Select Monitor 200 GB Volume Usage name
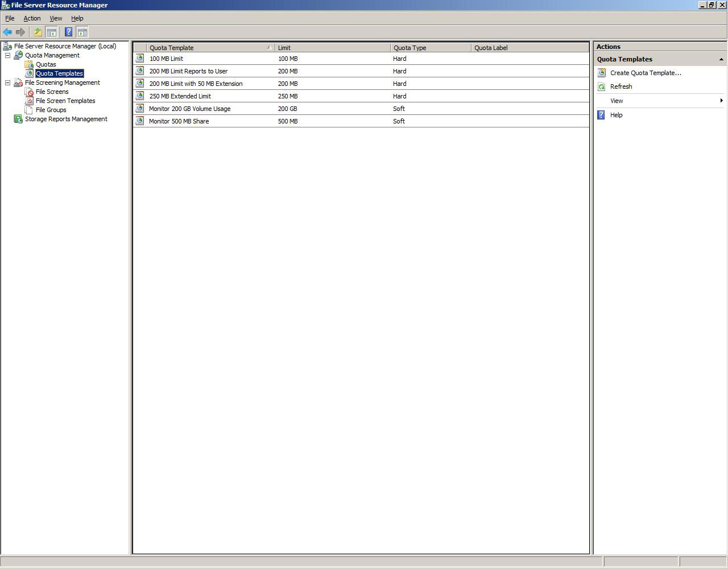This screenshot has width=728, height=569. (189, 109)
